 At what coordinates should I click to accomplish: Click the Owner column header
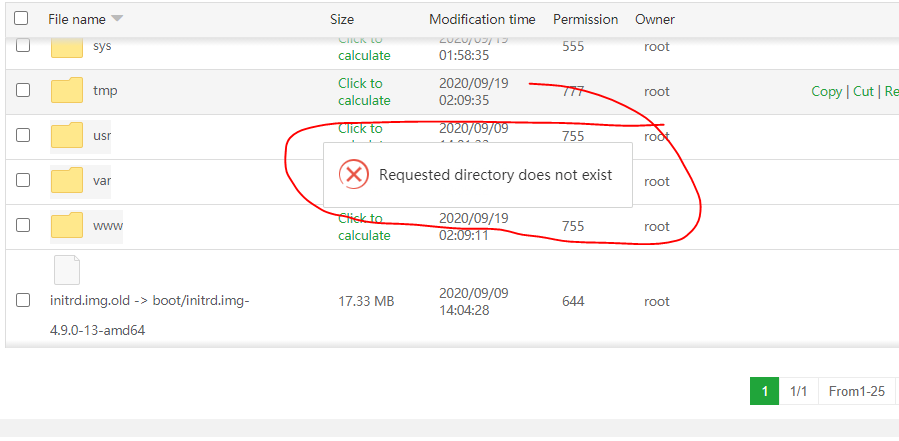point(655,19)
